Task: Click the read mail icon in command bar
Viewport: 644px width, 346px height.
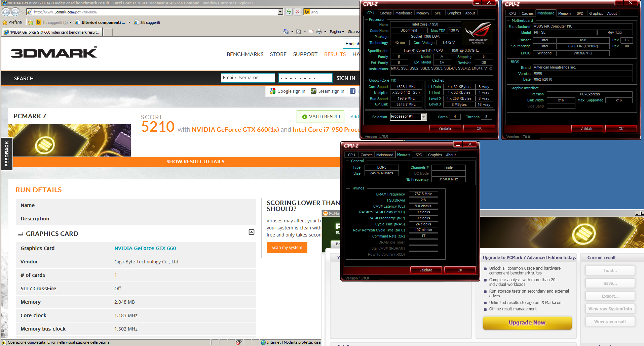Action: pyautogui.click(x=311, y=32)
